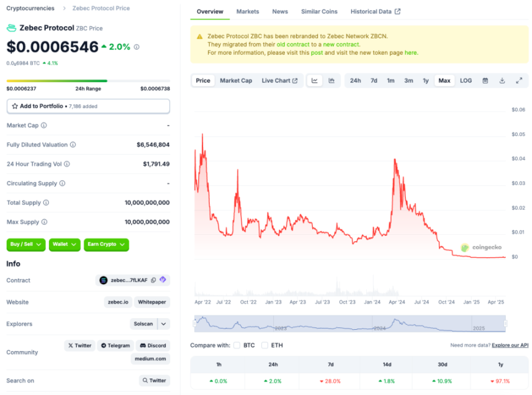The image size is (532, 395).
Task: Copy the zebec contract address
Action: tap(154, 280)
